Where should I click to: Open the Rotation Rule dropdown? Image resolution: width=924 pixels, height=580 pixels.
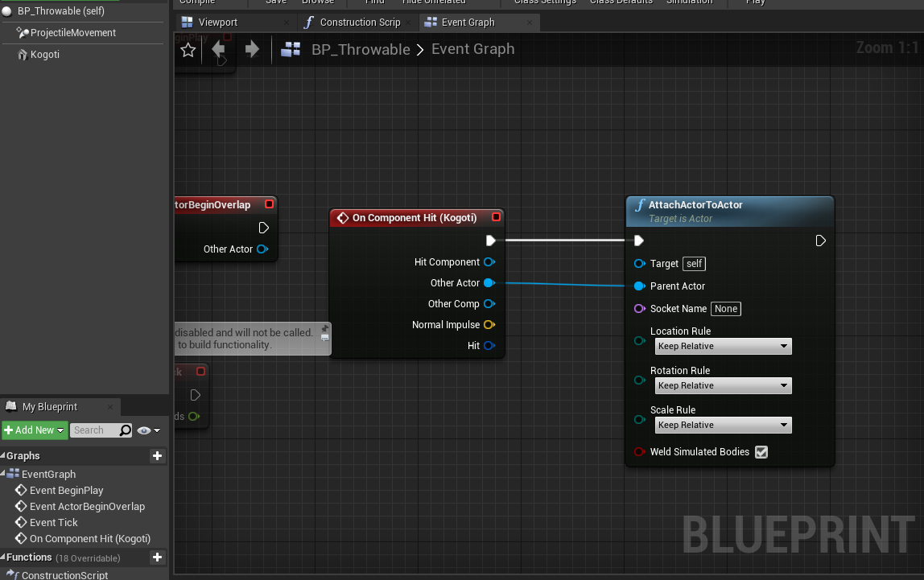coord(723,385)
